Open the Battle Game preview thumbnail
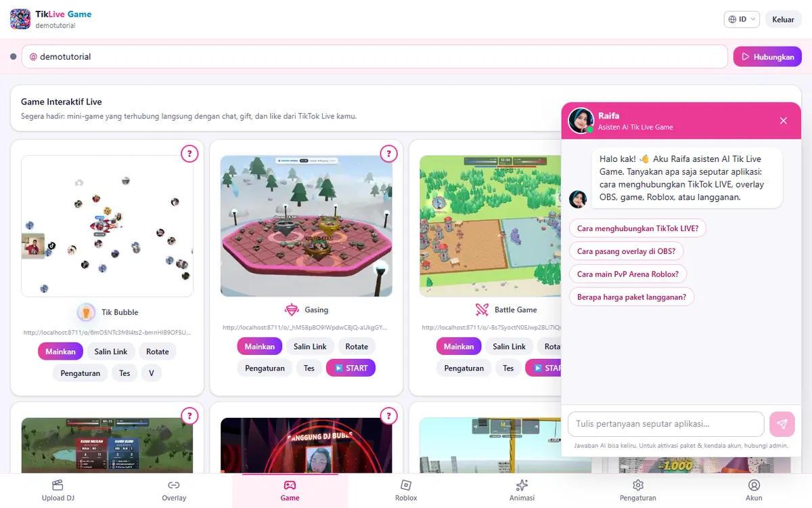Image resolution: width=812 pixels, height=508 pixels. (x=491, y=226)
